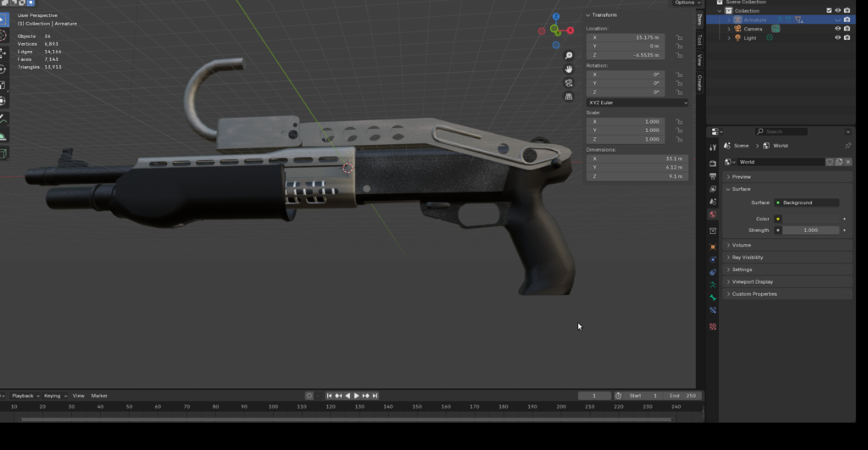Toggle Armature viewport visibility in outliner

pyautogui.click(x=837, y=20)
